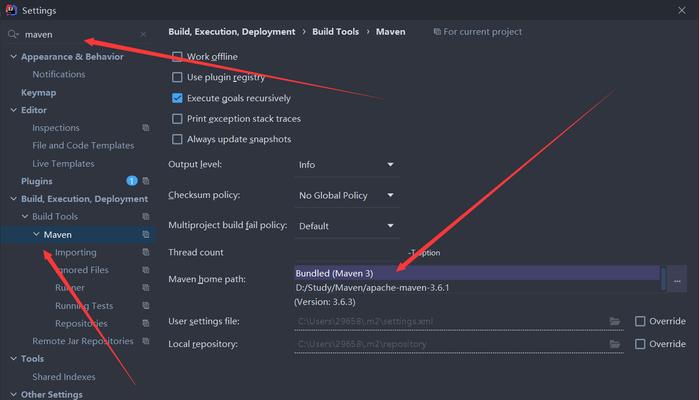This screenshot has height=400, width=699.
Task: Click project-level icon beside Importing
Action: pyautogui.click(x=146, y=252)
